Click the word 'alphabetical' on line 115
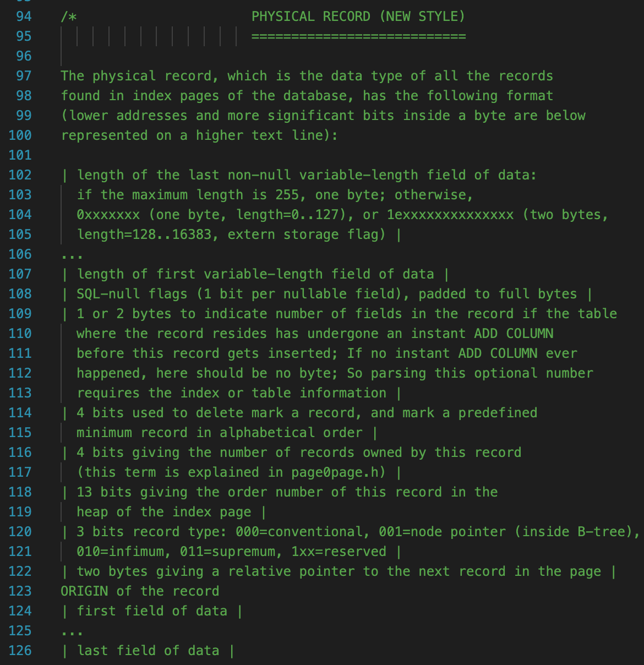 [267, 433]
